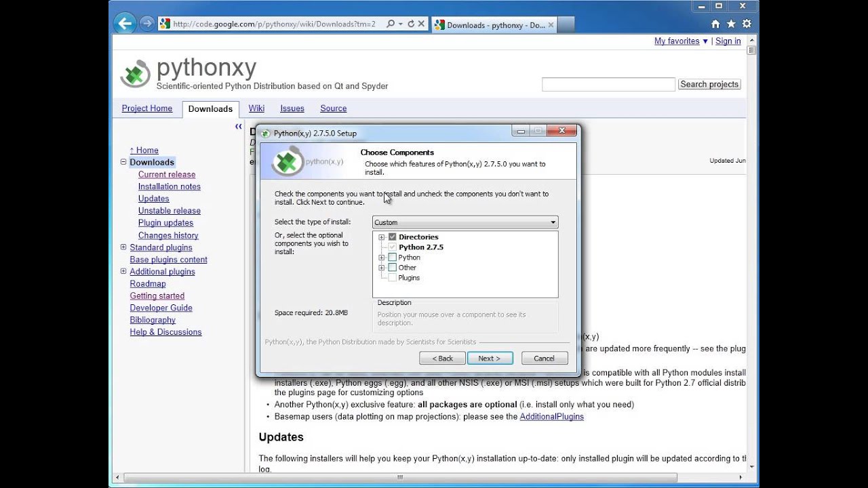This screenshot has width=868, height=488.
Task: Switch to the Downloads page tab
Action: (x=210, y=109)
